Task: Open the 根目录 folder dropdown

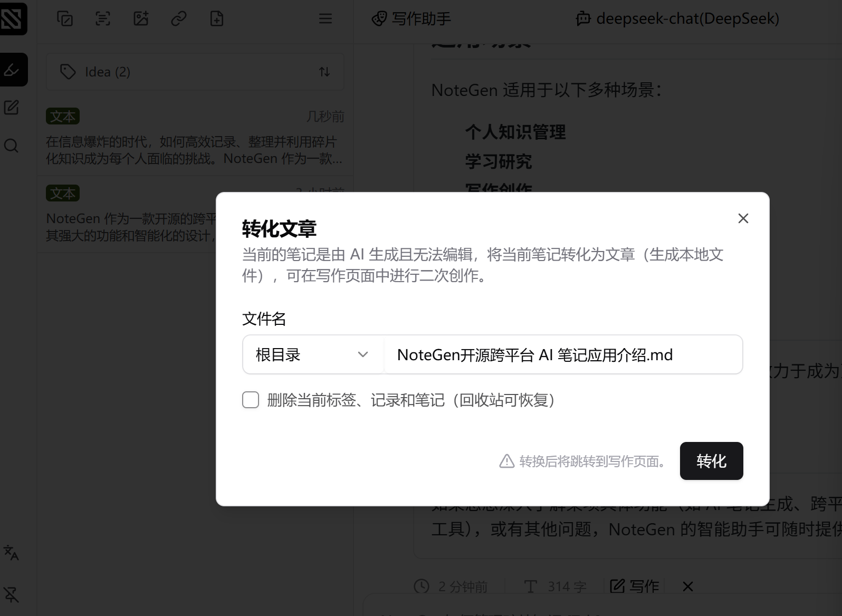Action: [x=313, y=354]
